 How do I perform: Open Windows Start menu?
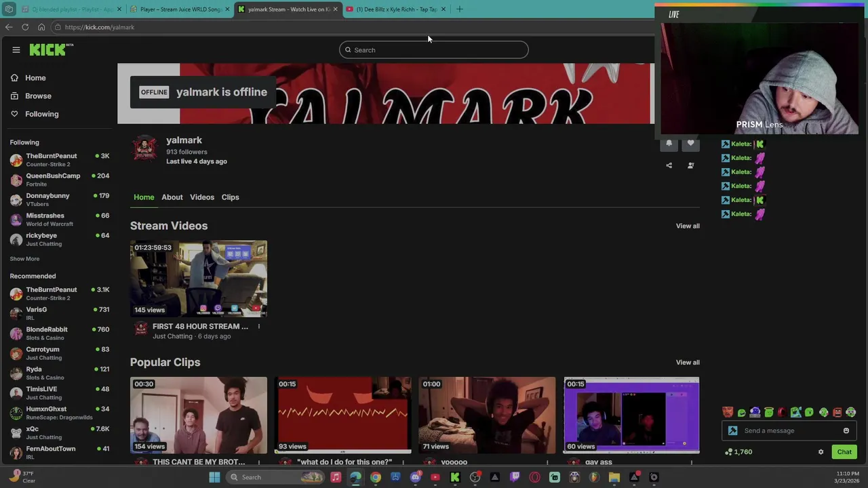(214, 477)
